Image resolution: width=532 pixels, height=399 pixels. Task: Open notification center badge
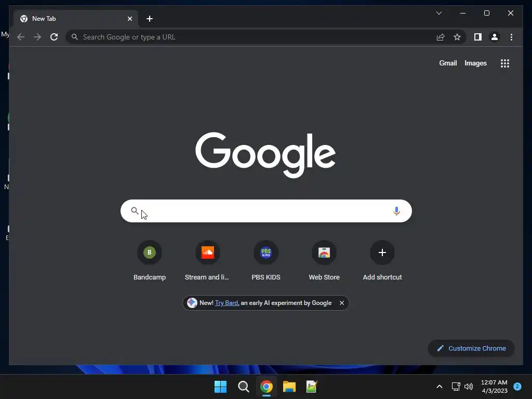point(517,387)
